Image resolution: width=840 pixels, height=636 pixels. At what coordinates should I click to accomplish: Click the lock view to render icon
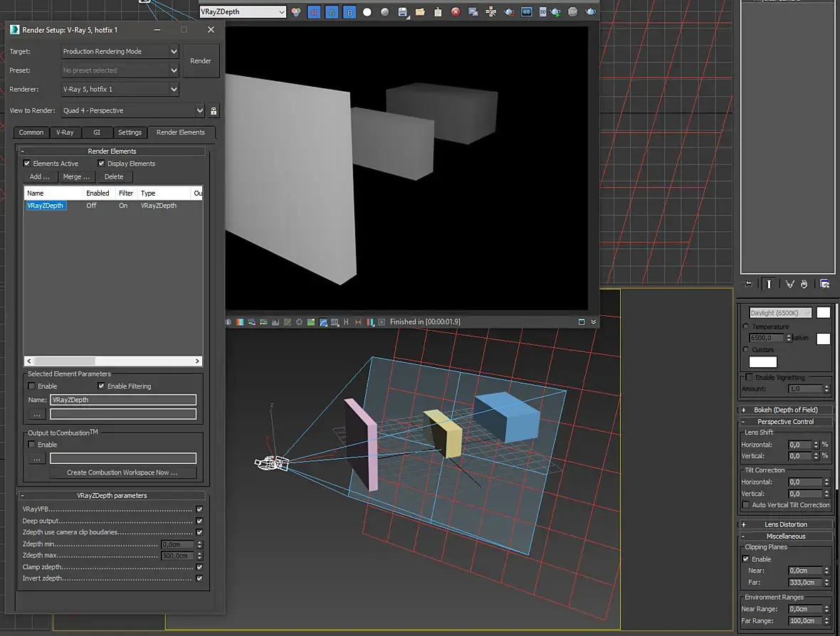point(214,111)
